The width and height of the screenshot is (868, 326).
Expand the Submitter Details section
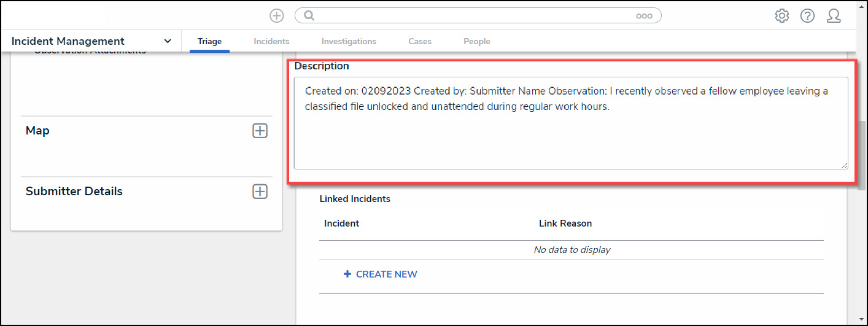point(260,192)
